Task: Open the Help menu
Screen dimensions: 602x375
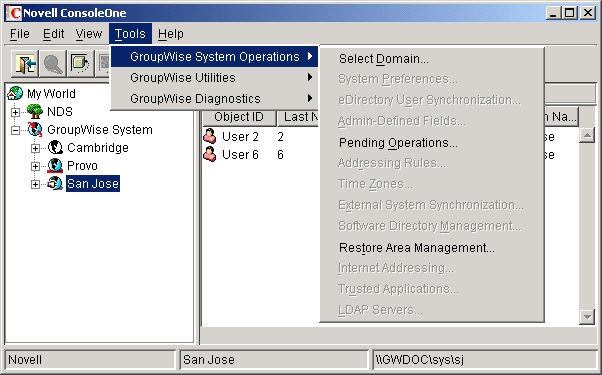Action: pyautogui.click(x=171, y=34)
